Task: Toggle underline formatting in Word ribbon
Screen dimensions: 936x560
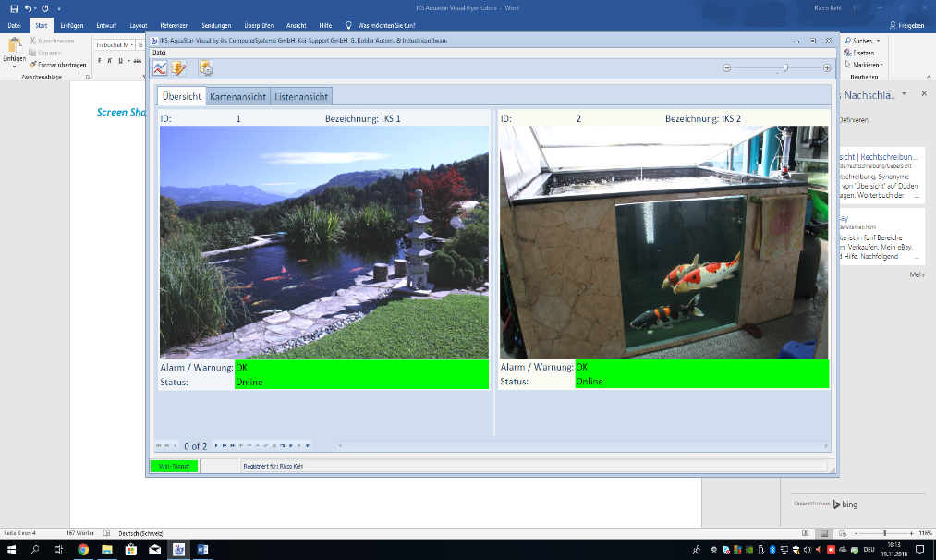Action: pyautogui.click(x=120, y=61)
